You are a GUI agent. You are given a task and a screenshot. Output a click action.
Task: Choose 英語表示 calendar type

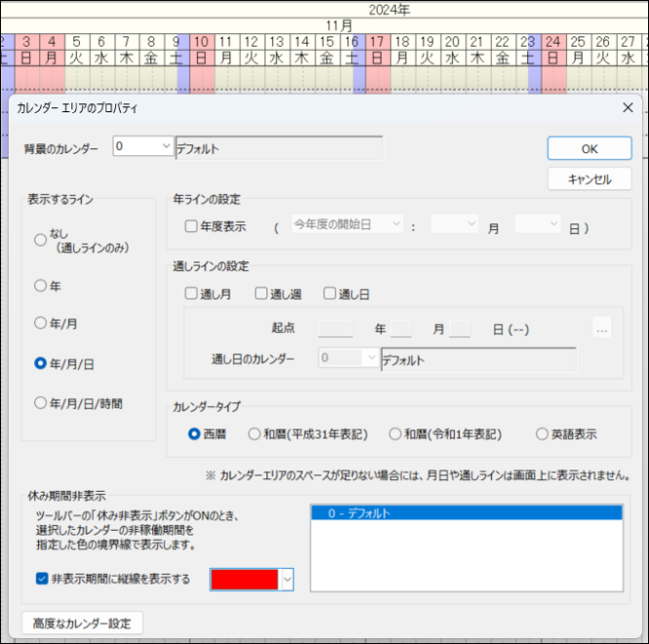(542, 434)
